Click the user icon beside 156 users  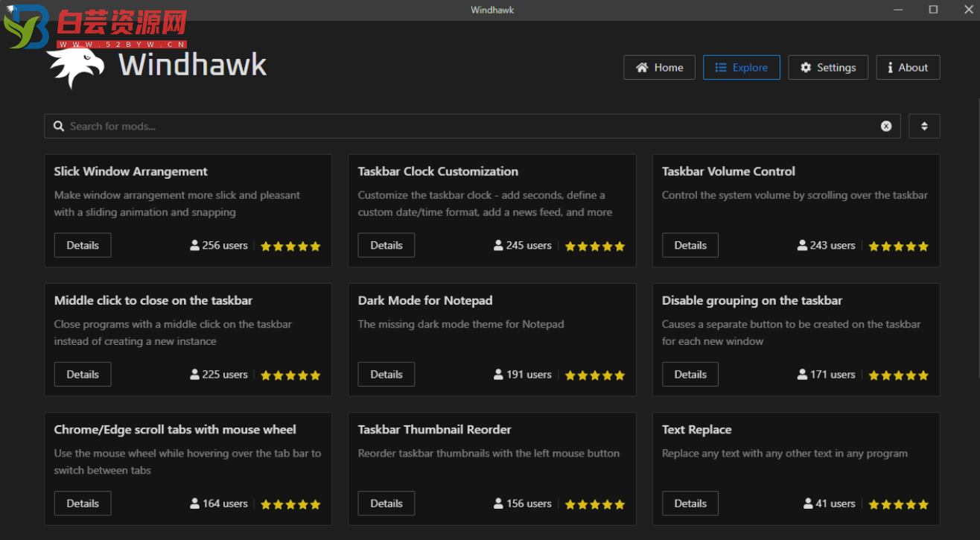(x=498, y=503)
